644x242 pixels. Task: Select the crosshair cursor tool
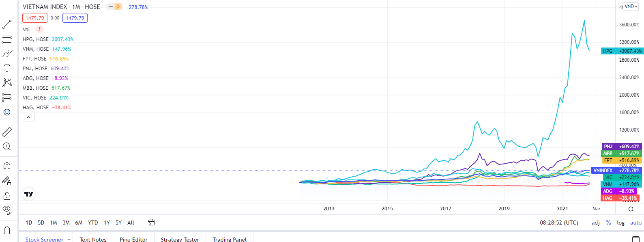point(7,10)
